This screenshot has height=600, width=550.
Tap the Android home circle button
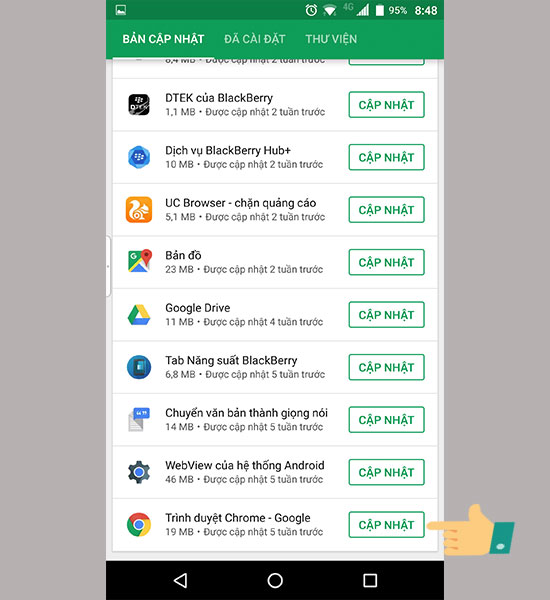[275, 580]
